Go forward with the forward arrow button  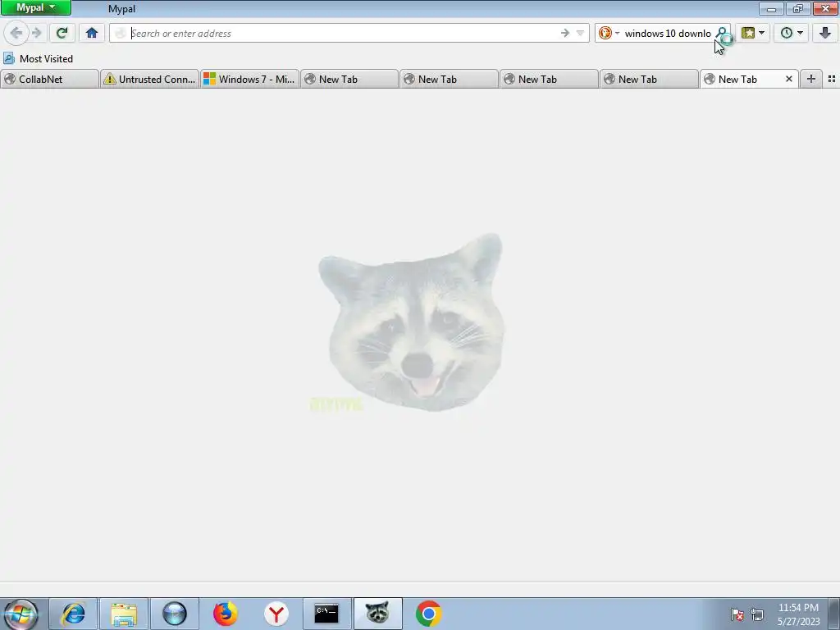click(x=36, y=33)
